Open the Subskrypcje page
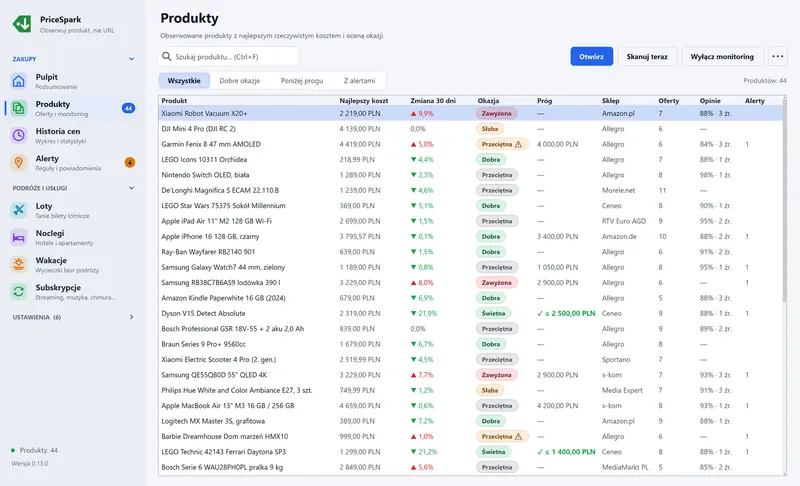Screen dimensions: 800x486 [72, 291]
